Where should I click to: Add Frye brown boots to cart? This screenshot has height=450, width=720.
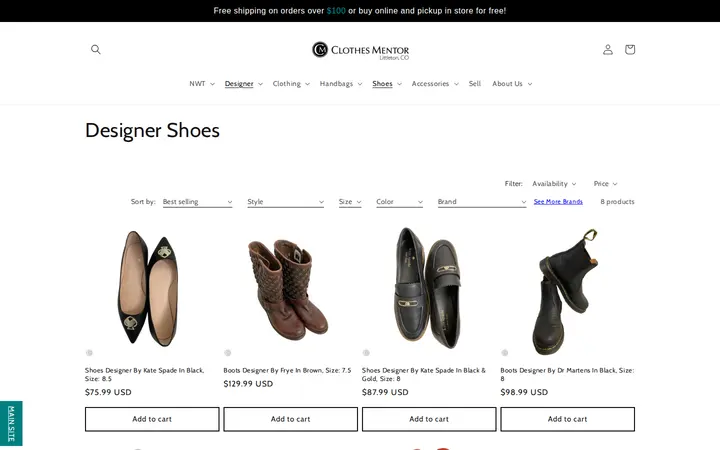point(290,419)
